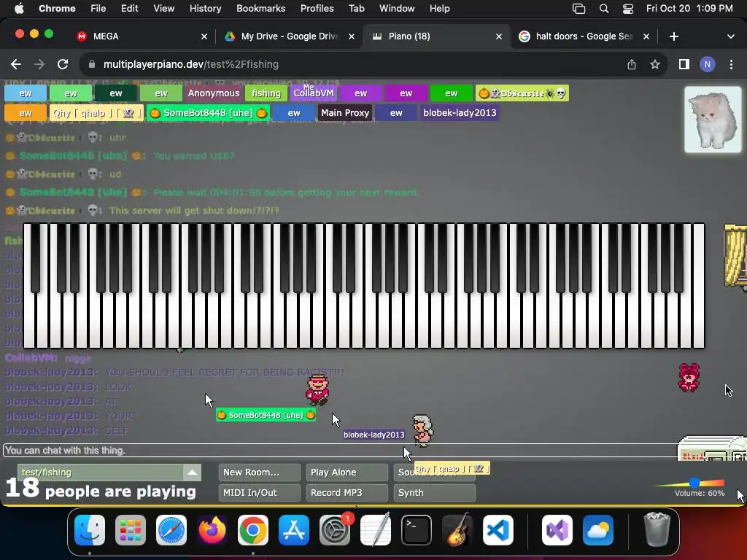Open System Settings in the dock
The image size is (747, 560).
click(334, 530)
